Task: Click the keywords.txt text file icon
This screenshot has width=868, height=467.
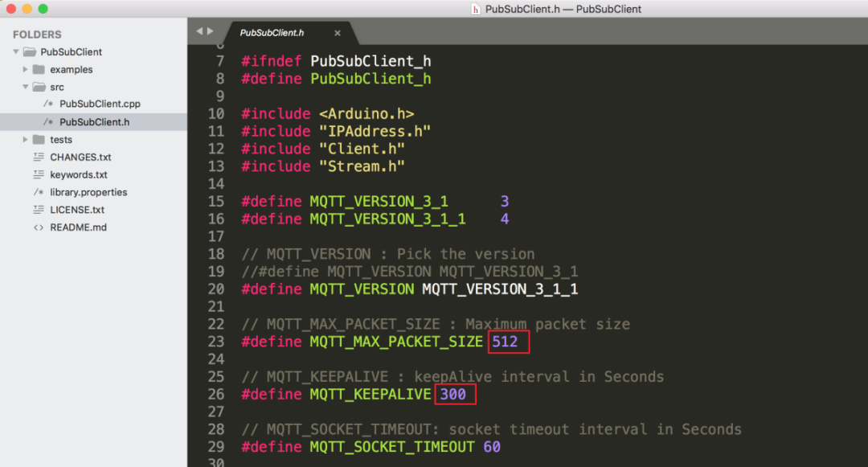Action: click(x=39, y=175)
